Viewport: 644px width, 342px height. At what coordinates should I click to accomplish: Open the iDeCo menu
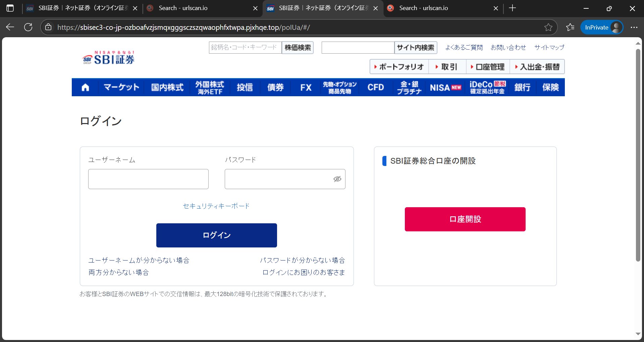(x=488, y=88)
